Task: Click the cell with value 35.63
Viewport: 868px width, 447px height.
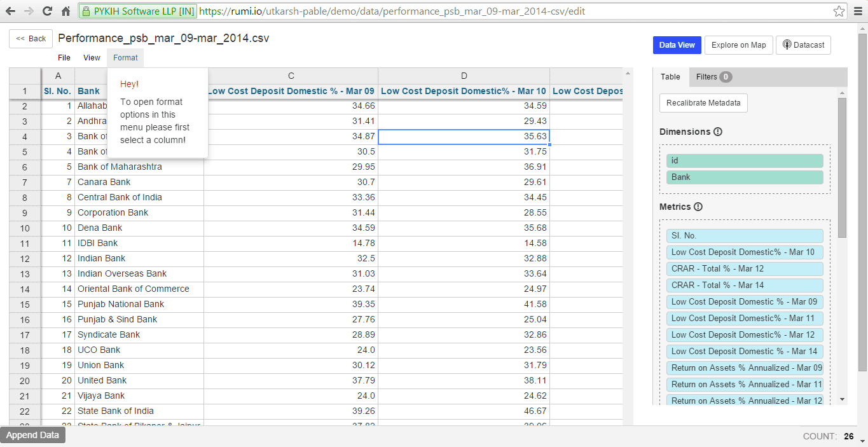Action: [464, 136]
